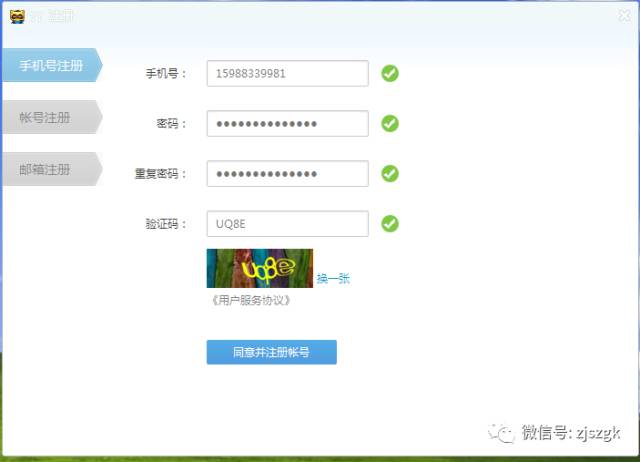Screen dimensions: 640x462
Task: Click the 手机号 field label
Action: click(165, 74)
